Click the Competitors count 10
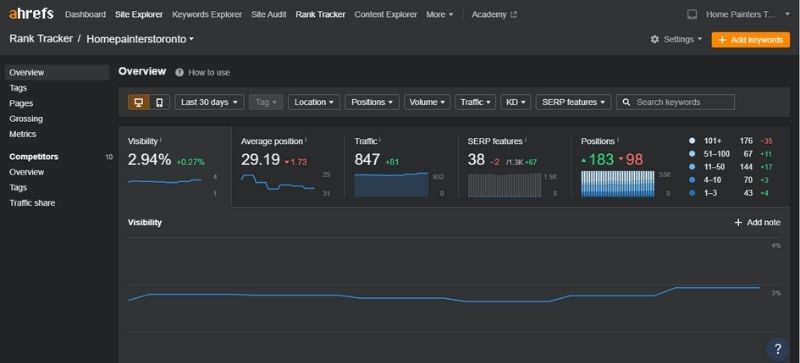This screenshot has height=363, width=800. pos(109,157)
